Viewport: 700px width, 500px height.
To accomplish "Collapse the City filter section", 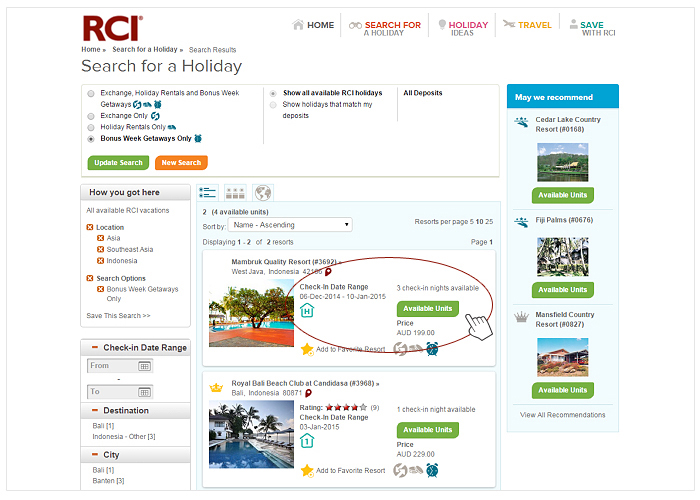I will pos(95,454).
